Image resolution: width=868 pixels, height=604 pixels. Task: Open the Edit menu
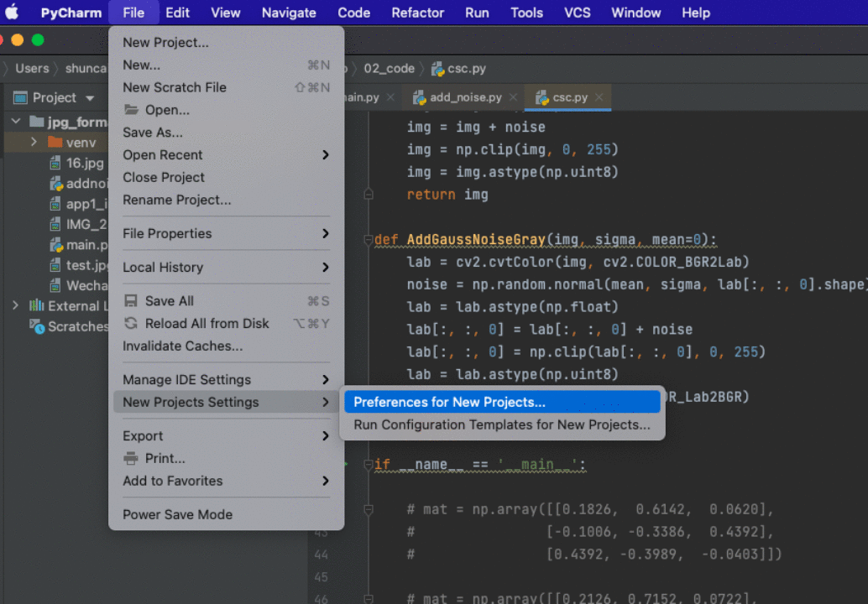(x=177, y=13)
